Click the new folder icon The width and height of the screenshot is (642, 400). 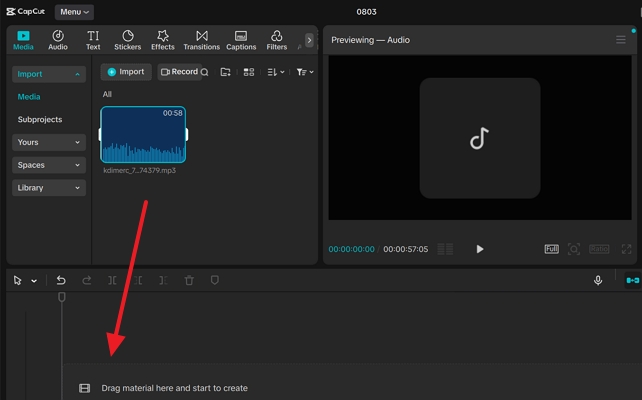(226, 72)
